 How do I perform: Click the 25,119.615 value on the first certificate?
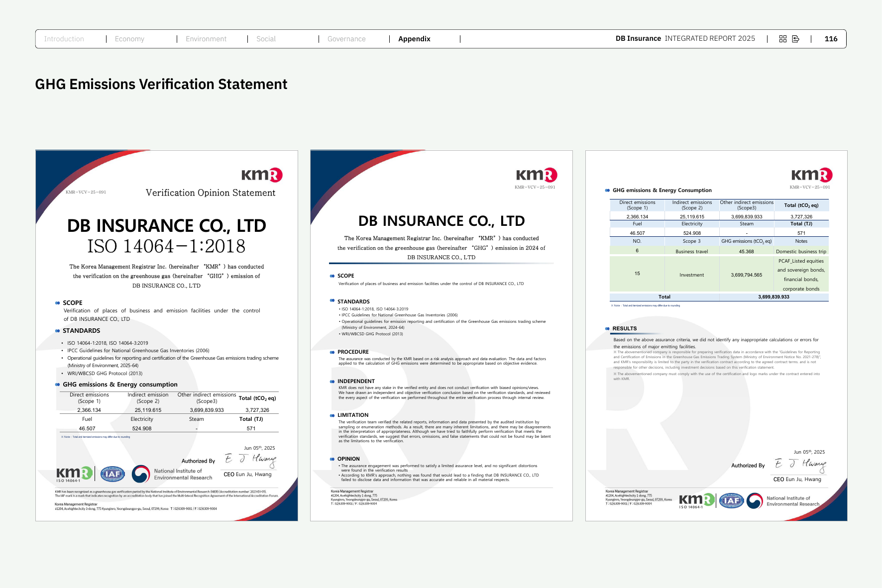click(148, 410)
